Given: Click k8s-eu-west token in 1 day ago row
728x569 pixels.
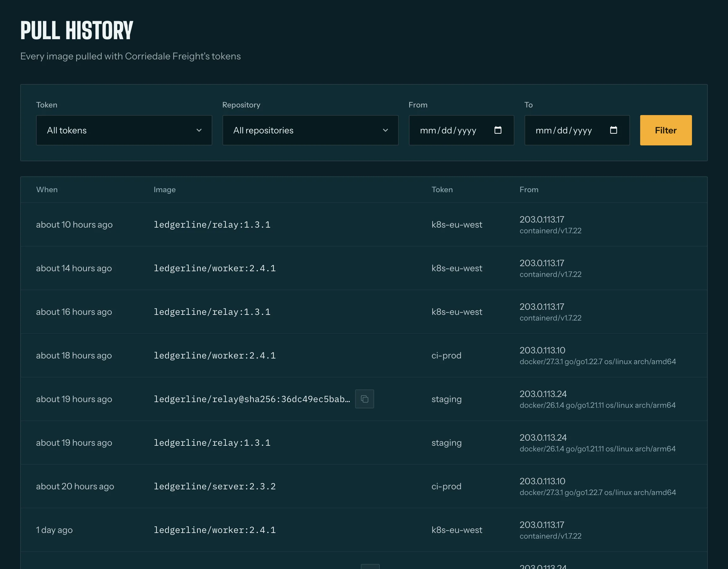Looking at the screenshot, I should [x=457, y=530].
